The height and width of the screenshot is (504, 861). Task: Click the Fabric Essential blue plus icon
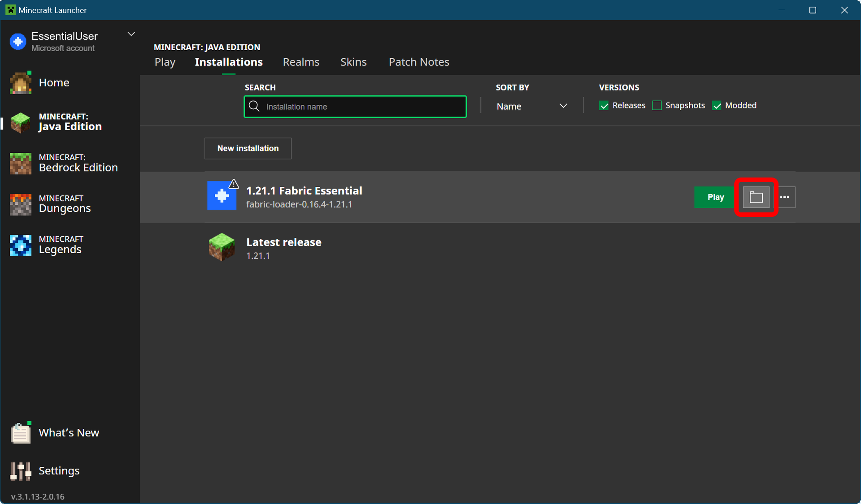pyautogui.click(x=222, y=196)
